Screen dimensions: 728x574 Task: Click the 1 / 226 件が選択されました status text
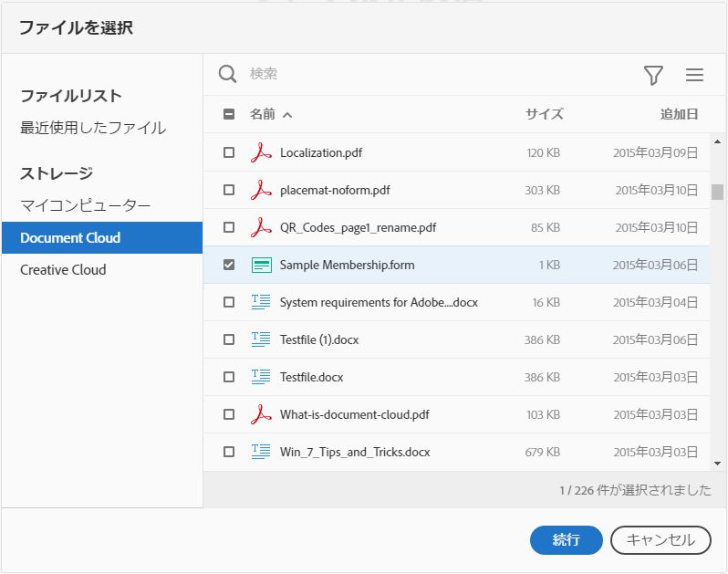point(635,490)
